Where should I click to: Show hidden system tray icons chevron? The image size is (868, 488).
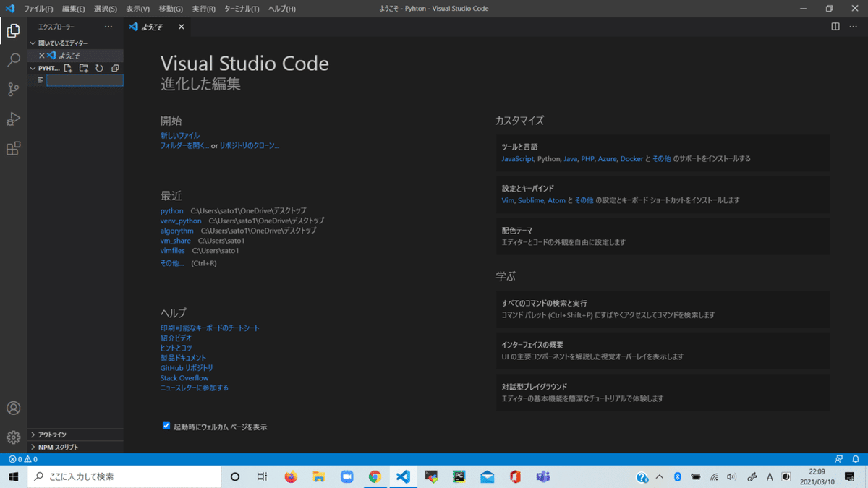(x=660, y=476)
